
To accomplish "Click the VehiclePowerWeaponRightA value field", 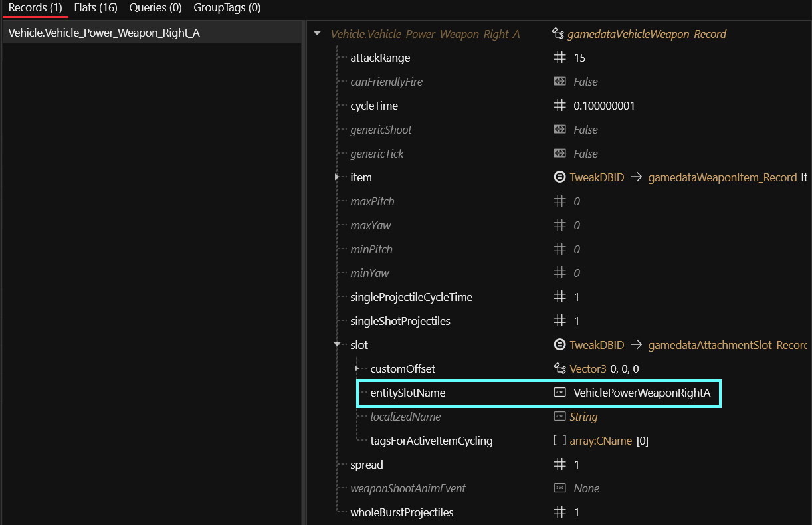I will pos(641,393).
